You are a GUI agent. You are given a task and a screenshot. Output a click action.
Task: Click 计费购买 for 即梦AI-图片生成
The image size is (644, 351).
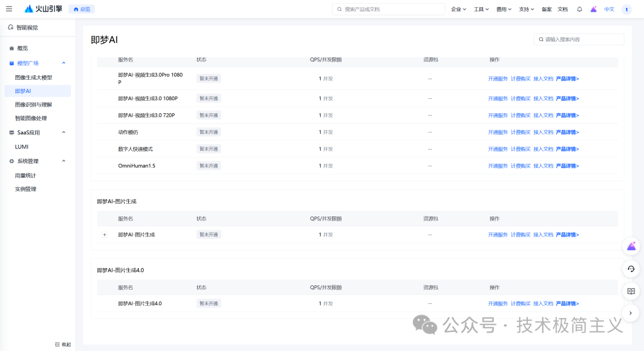521,235
